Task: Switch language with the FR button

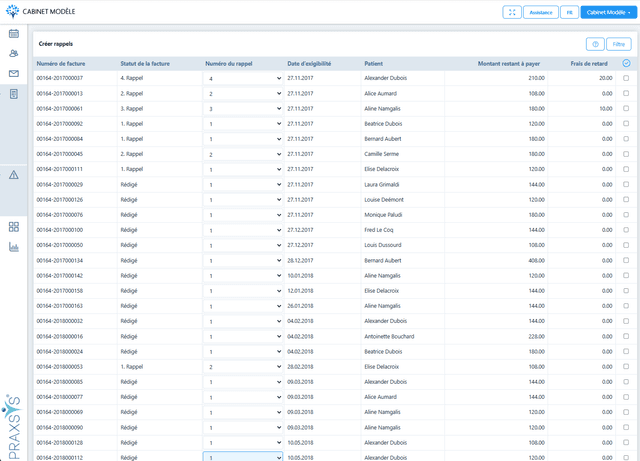Action: click(x=568, y=13)
